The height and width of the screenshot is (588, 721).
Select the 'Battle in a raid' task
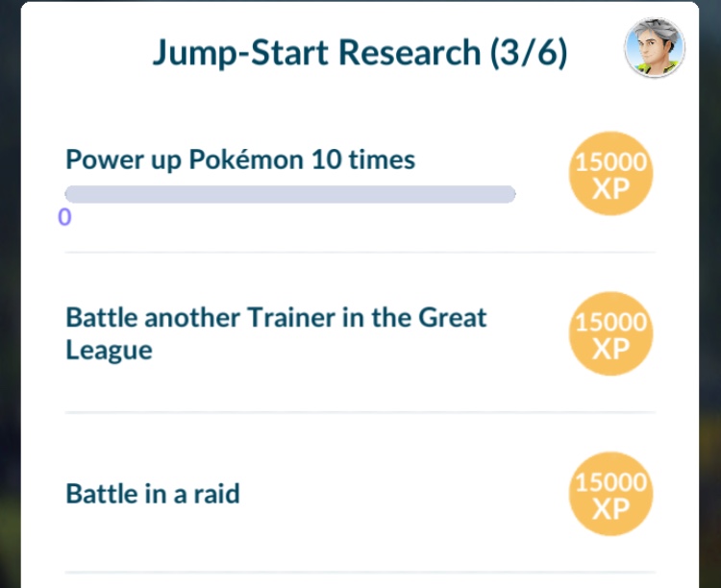[x=152, y=494]
